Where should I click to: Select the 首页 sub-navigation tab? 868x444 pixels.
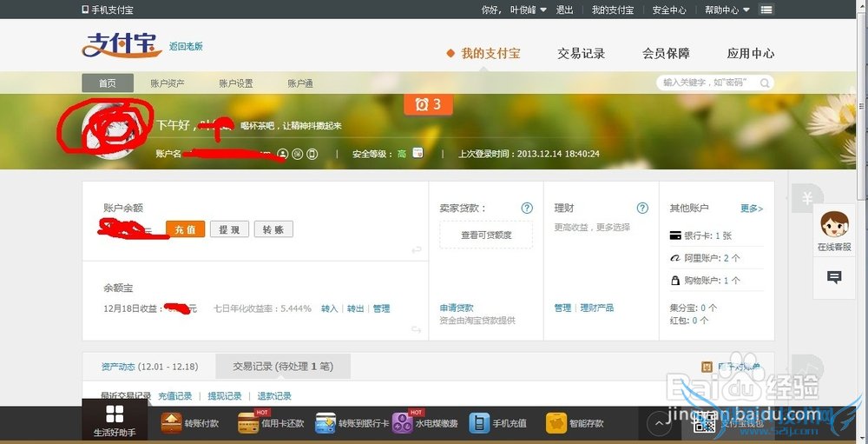click(108, 83)
